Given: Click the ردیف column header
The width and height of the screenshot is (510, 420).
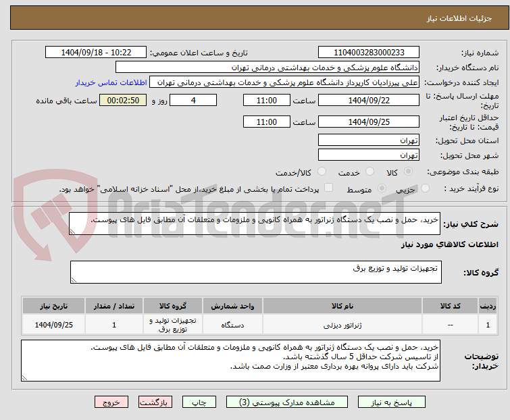Looking at the screenshot, I should point(488,306).
